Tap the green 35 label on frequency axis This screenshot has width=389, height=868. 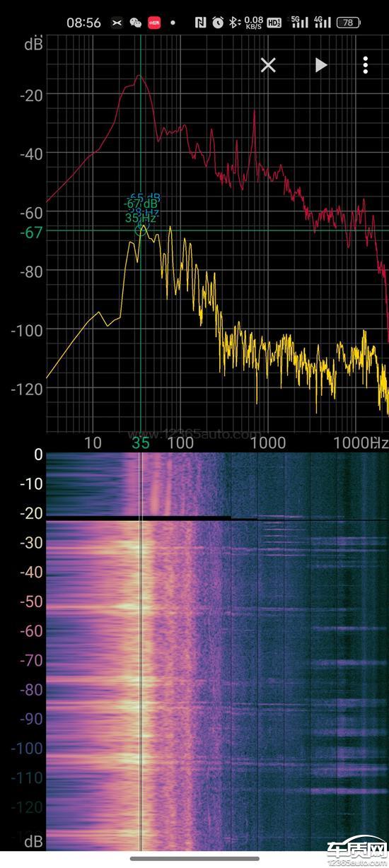[x=141, y=443]
